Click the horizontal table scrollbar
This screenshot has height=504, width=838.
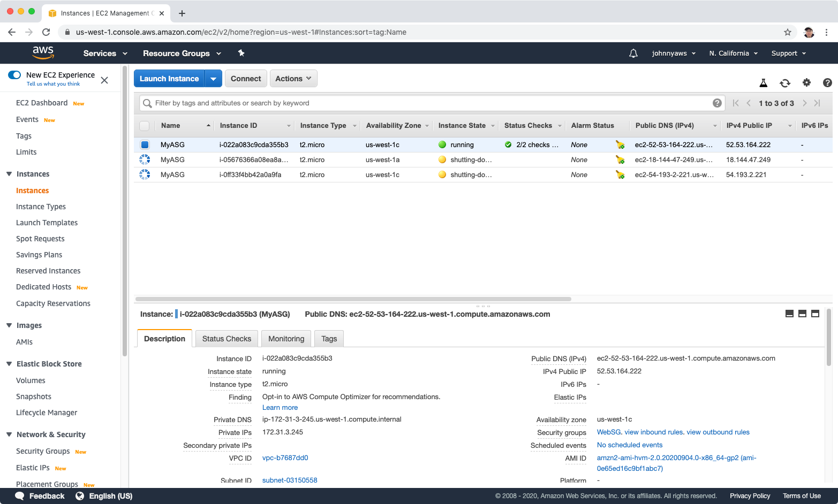(353, 299)
